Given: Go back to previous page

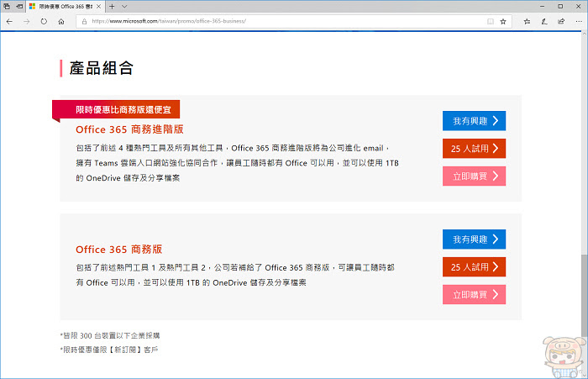Looking at the screenshot, I should point(9,21).
